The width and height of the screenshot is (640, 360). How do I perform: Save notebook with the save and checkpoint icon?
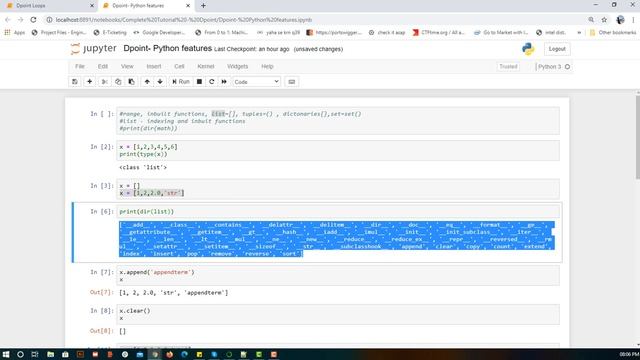point(75,82)
